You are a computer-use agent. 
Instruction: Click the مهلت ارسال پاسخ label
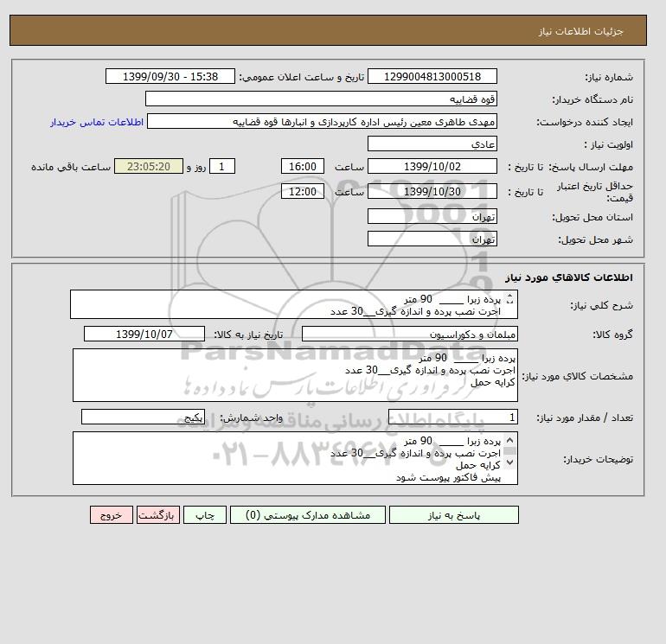click(x=590, y=167)
